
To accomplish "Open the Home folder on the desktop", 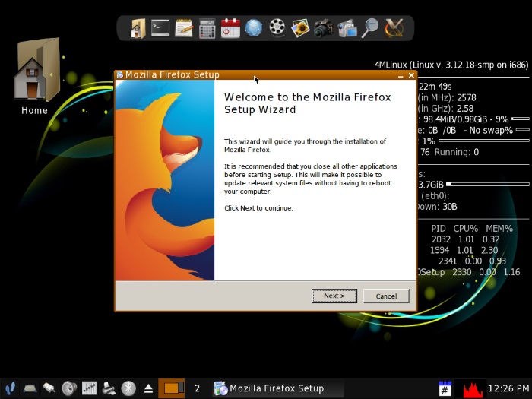I will (x=36, y=76).
